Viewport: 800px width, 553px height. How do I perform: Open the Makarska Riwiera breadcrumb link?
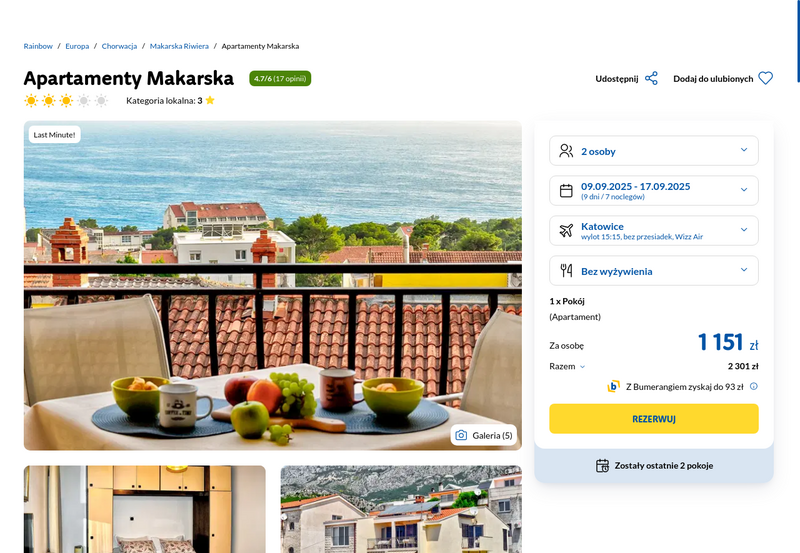(x=179, y=46)
